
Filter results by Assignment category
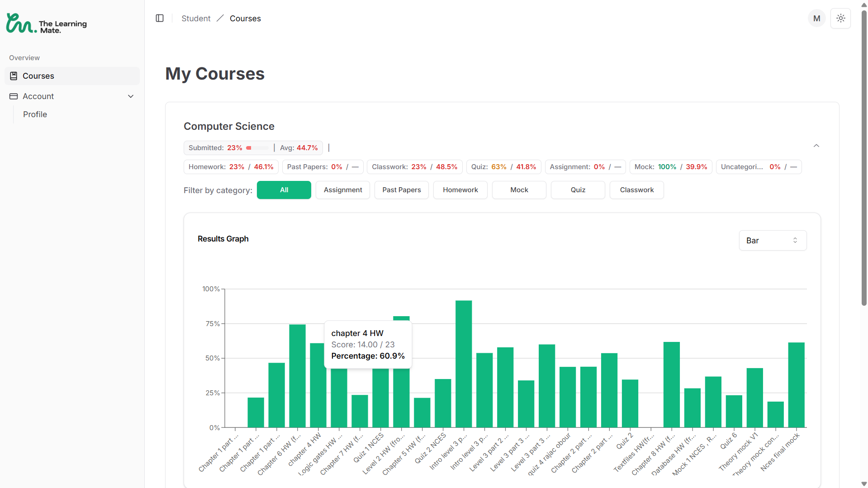343,190
